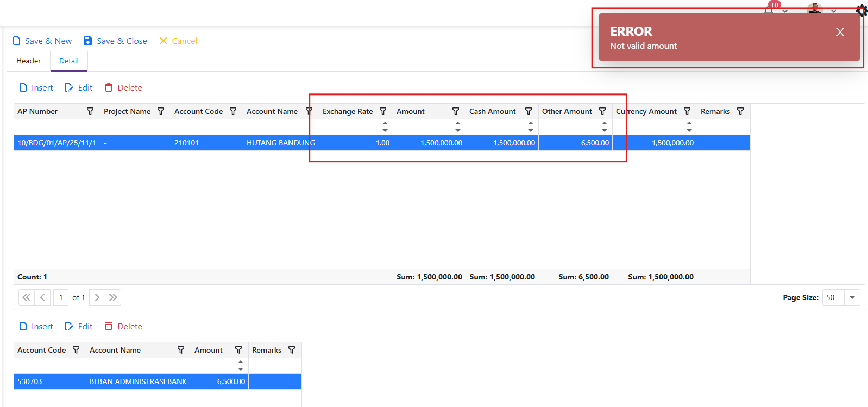The height and width of the screenshot is (407, 868).
Task: Click Project Name filter input field
Action: click(x=136, y=127)
